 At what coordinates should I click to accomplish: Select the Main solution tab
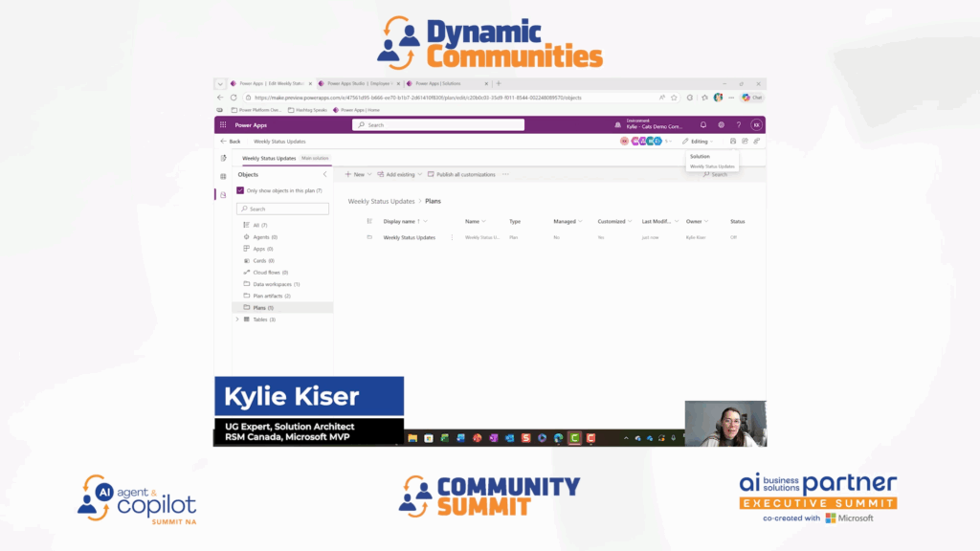(x=315, y=156)
